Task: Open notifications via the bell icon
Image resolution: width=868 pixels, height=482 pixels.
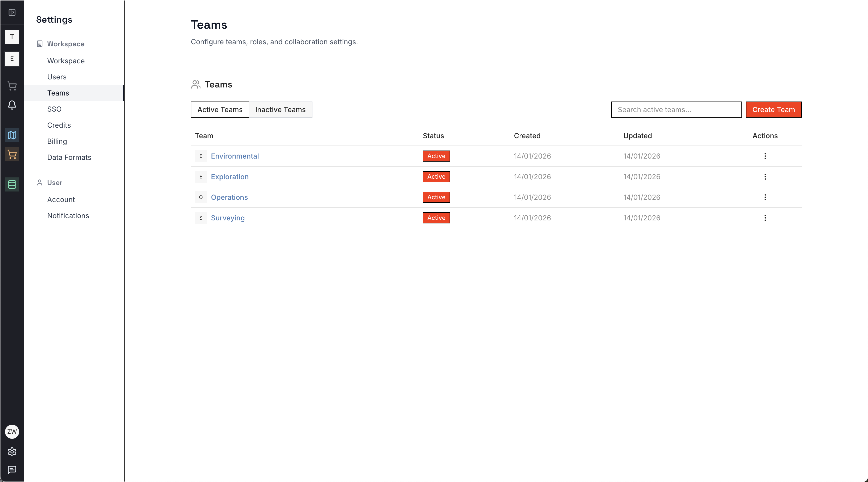Action: pyautogui.click(x=12, y=105)
